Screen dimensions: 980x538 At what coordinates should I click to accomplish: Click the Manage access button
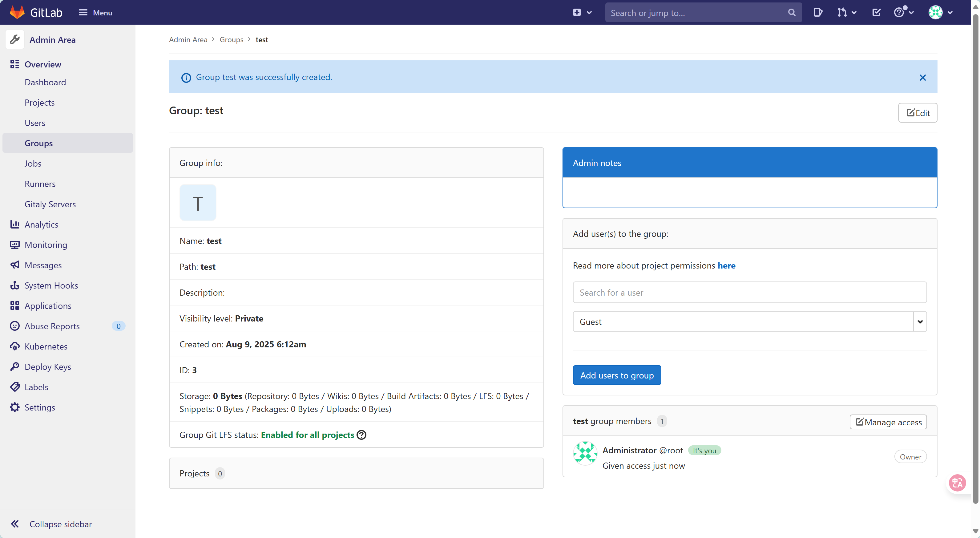[888, 422]
